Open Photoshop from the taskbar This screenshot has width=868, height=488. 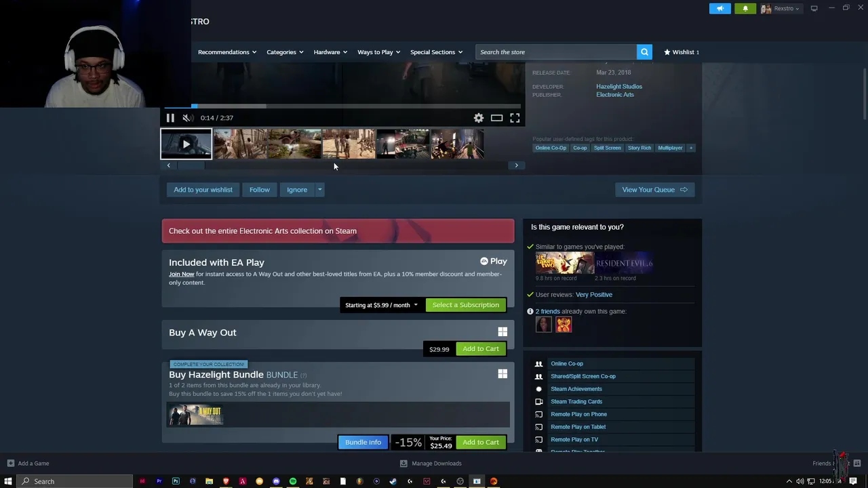pyautogui.click(x=176, y=481)
